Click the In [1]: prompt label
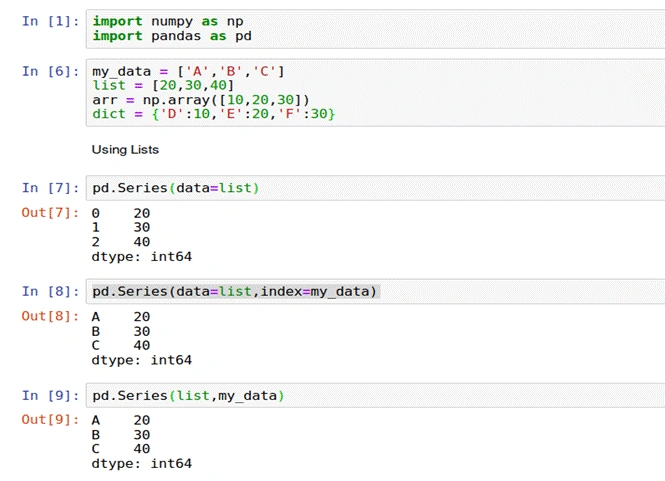Viewport: 665px width, 481px height. tap(50, 21)
